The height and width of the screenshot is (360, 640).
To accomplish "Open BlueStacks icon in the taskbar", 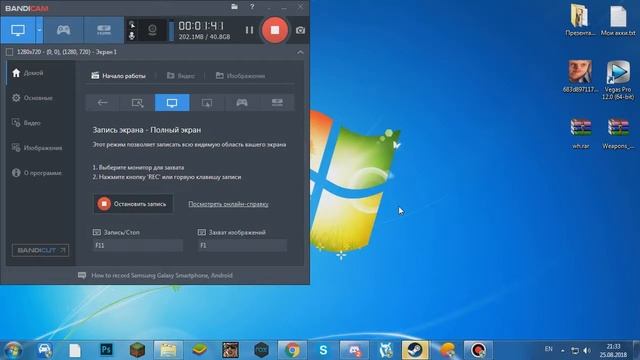I will [x=199, y=350].
